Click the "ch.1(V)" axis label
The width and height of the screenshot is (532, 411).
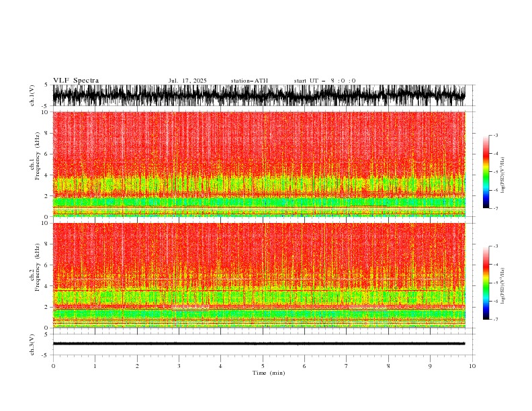(x=32, y=95)
